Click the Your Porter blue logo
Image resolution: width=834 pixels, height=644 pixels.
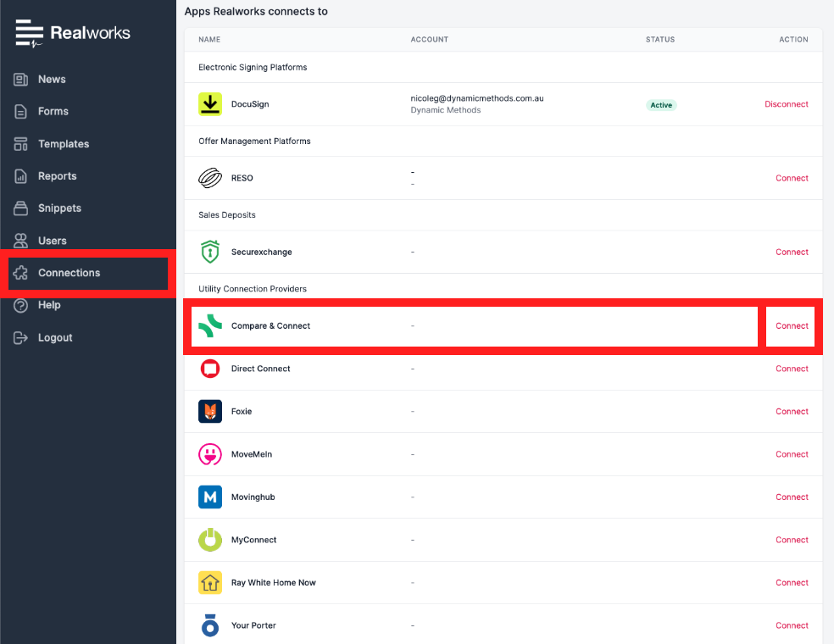click(x=210, y=625)
